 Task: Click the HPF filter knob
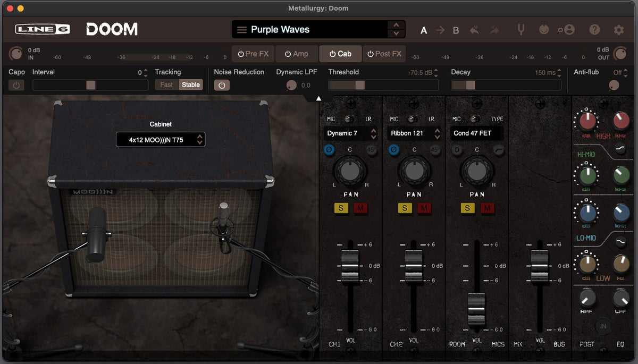tap(587, 298)
